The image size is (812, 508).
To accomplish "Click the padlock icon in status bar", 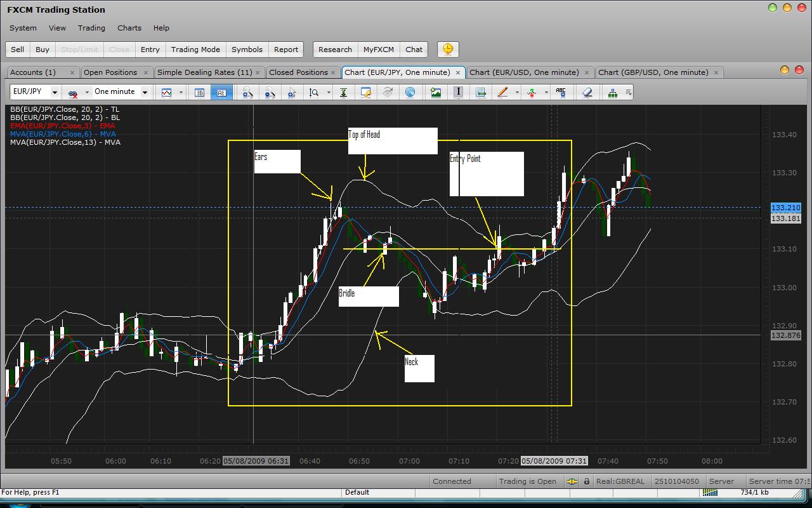I will click(587, 481).
